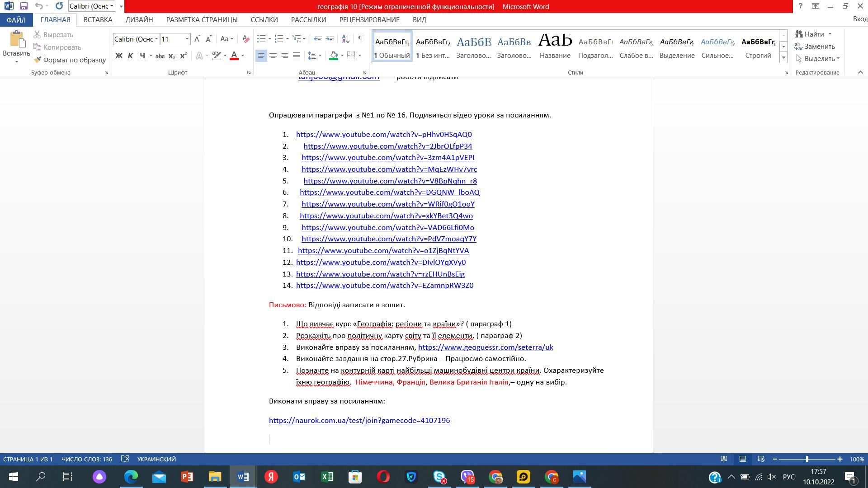
Task: Open the font size dropdown
Action: (187, 39)
